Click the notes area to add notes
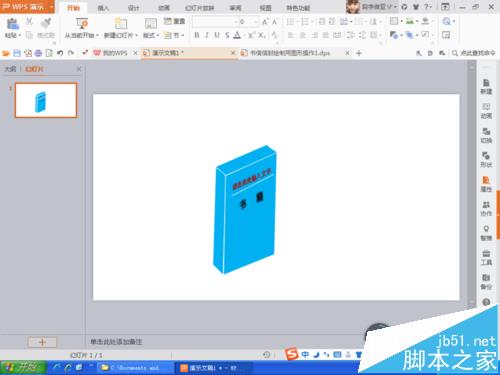Image resolution: width=500 pixels, height=375 pixels. click(x=116, y=342)
